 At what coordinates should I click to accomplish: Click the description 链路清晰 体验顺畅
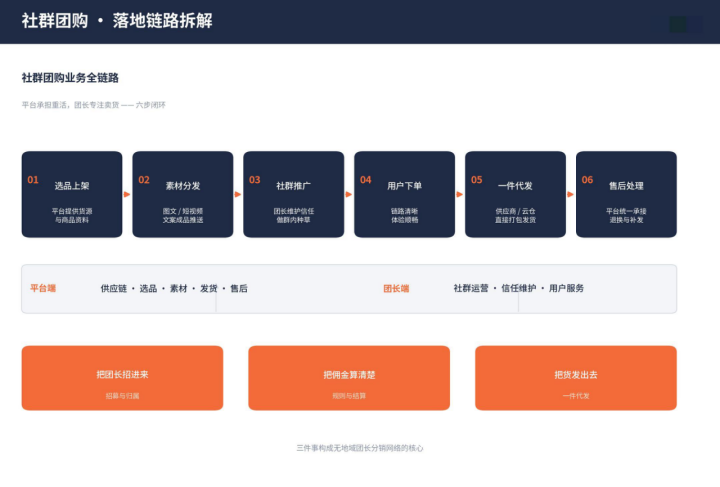pyautogui.click(x=405, y=215)
